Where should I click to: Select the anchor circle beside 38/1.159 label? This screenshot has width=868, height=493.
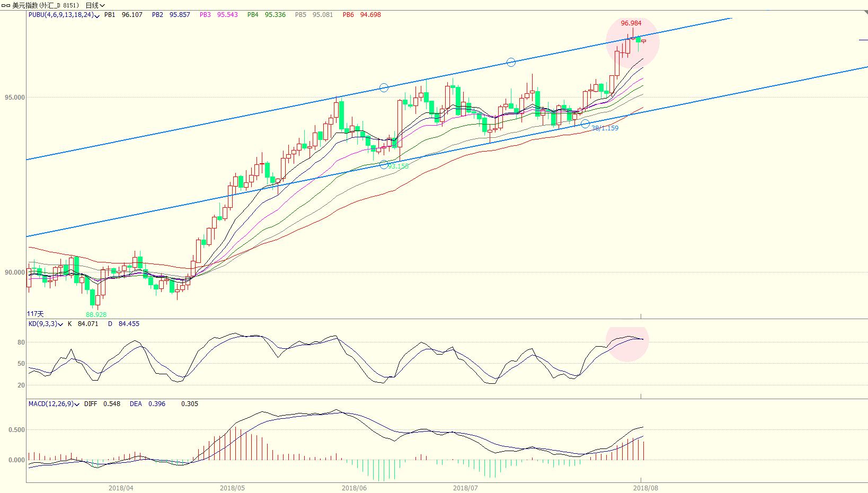(585, 124)
